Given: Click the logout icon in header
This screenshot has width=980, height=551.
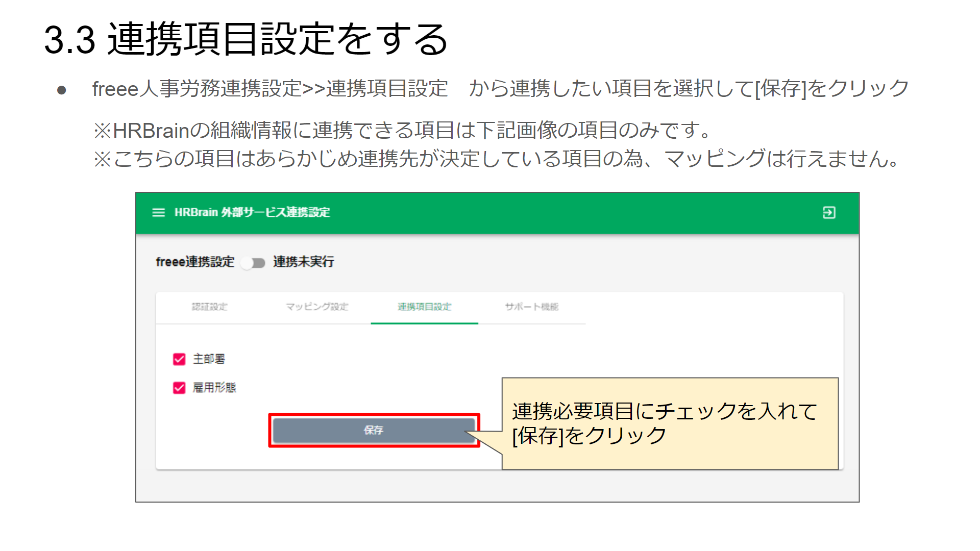Looking at the screenshot, I should tap(829, 212).
